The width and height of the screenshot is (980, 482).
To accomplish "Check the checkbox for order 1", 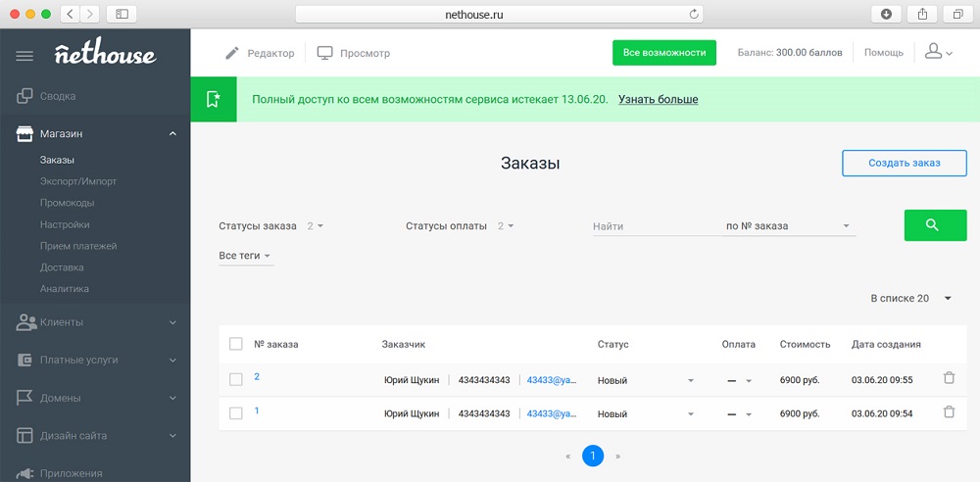I will click(x=235, y=413).
